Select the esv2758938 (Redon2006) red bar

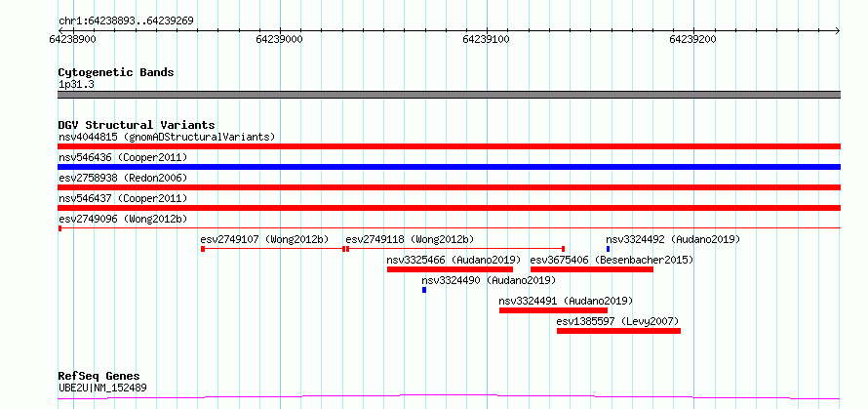(x=449, y=187)
